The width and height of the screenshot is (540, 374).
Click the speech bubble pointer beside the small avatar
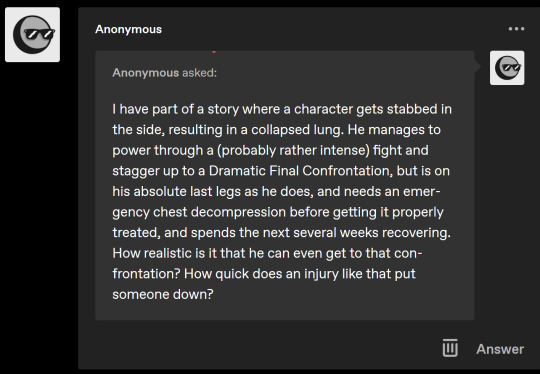pyautogui.click(x=478, y=66)
